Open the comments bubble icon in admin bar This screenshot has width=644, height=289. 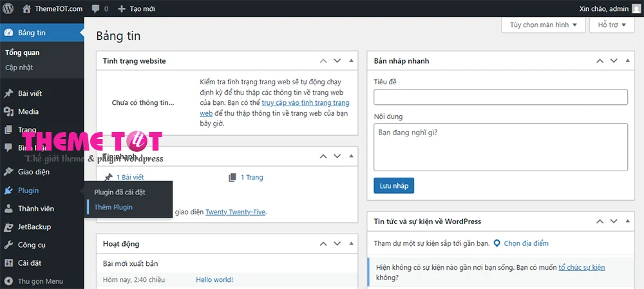pyautogui.click(x=96, y=8)
